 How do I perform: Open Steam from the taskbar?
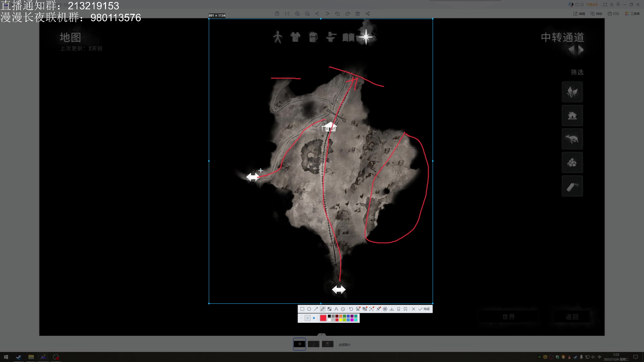tap(19, 357)
